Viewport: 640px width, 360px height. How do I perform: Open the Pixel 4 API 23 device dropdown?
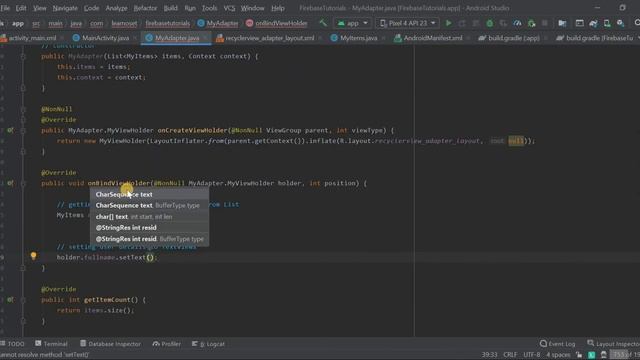pos(407,23)
